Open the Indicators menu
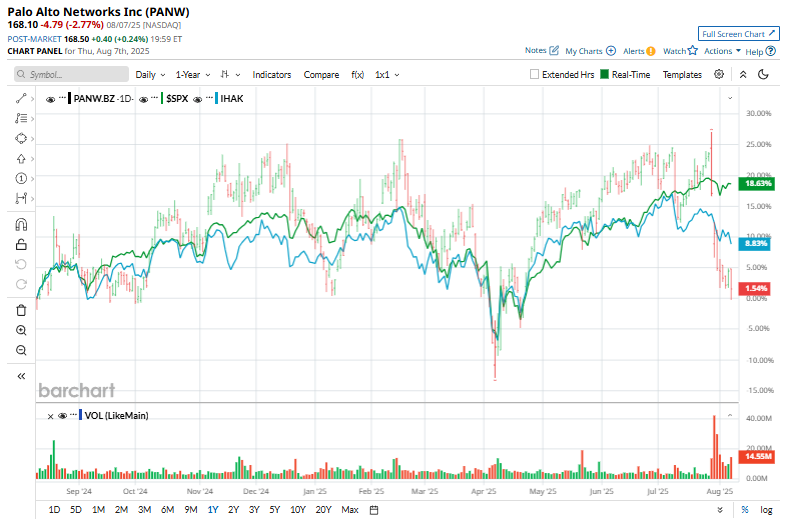787x527 pixels. pyautogui.click(x=272, y=74)
